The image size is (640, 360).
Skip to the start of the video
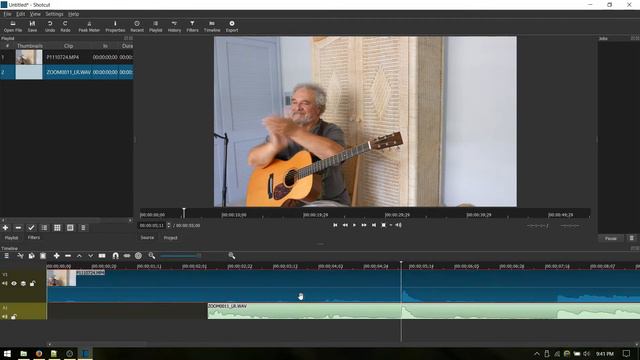335,225
